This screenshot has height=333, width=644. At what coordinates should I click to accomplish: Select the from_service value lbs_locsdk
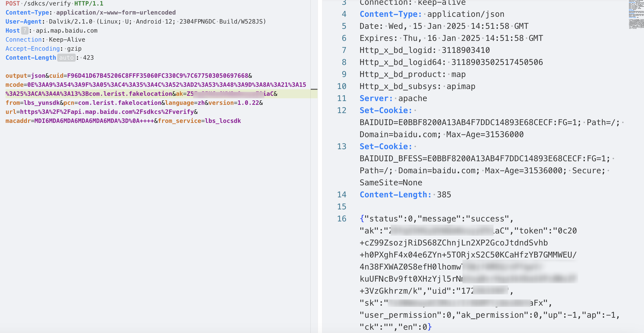click(223, 121)
